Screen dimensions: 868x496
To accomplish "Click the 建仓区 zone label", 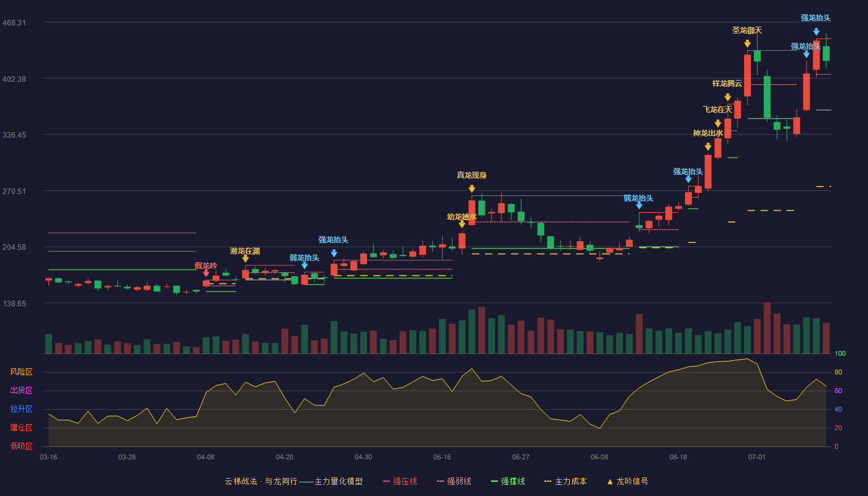I will 21,428.
